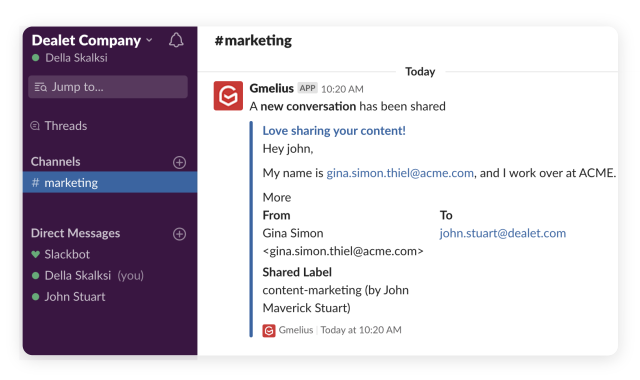
Task: Click the gina.simon.thiel@acme.com email link
Action: click(x=400, y=173)
